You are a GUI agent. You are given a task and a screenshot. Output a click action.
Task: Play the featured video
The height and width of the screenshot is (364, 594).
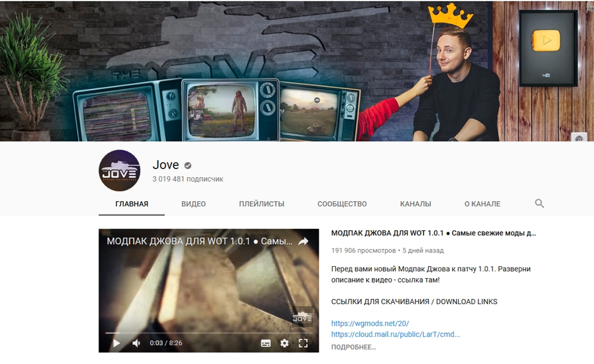pyautogui.click(x=116, y=343)
